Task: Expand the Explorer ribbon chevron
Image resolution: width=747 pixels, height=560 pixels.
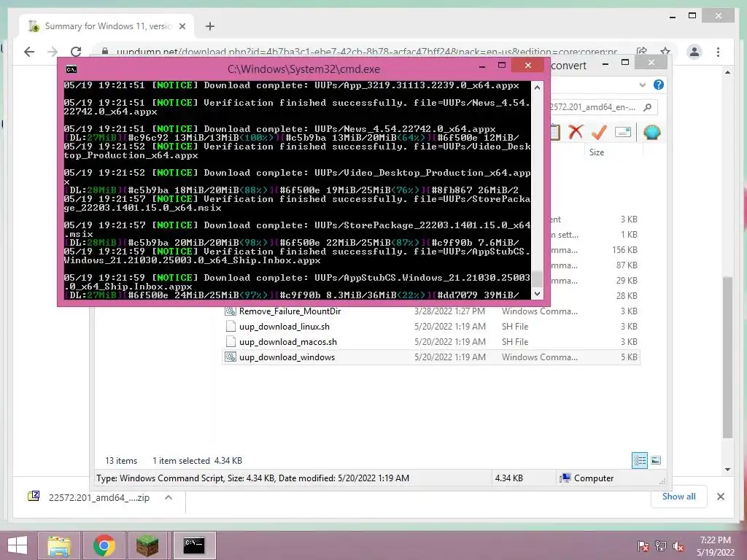Action: point(642,85)
